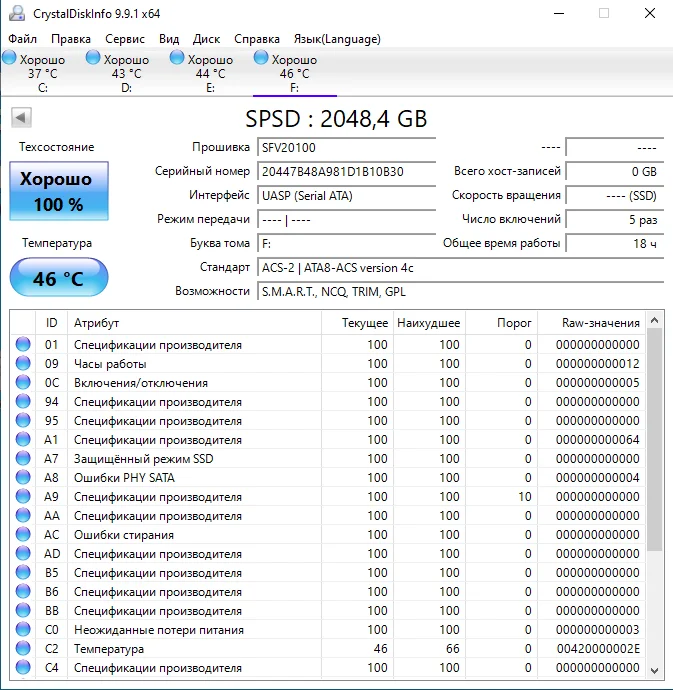Open the Файл menu
The height and width of the screenshot is (690, 673).
pos(22,39)
